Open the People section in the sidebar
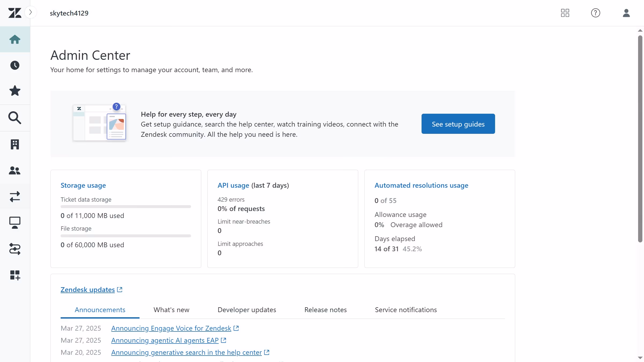 pos(15,171)
